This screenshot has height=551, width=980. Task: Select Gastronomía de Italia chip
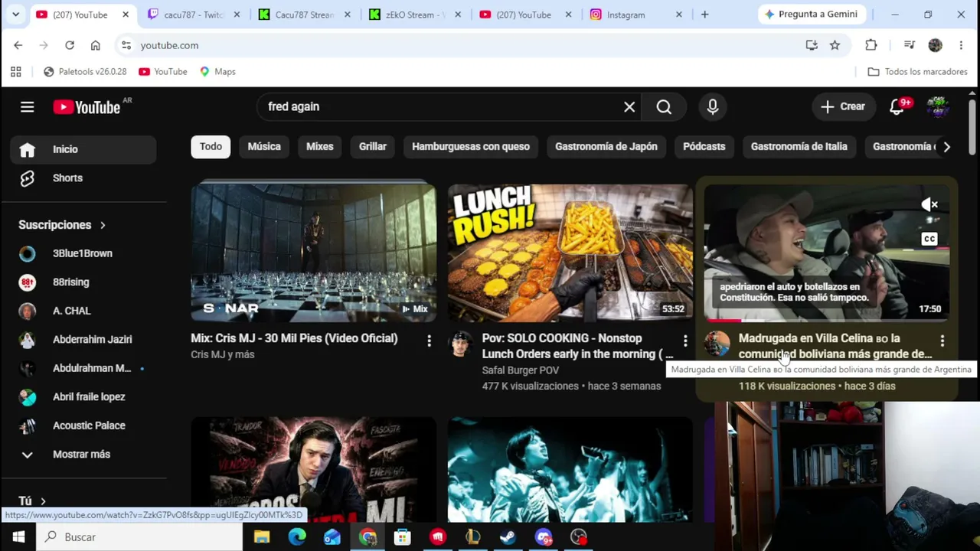799,146
